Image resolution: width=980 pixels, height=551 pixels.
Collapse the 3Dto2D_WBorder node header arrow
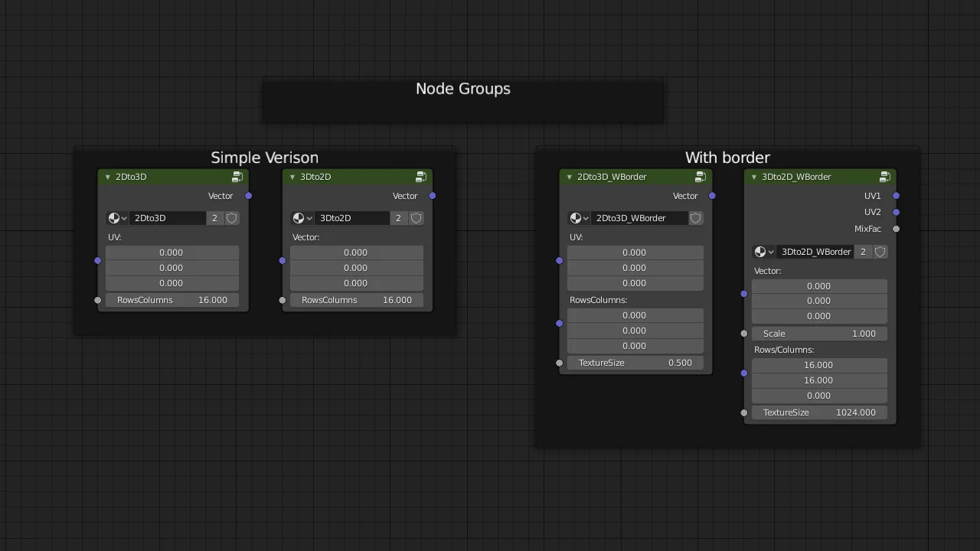754,177
